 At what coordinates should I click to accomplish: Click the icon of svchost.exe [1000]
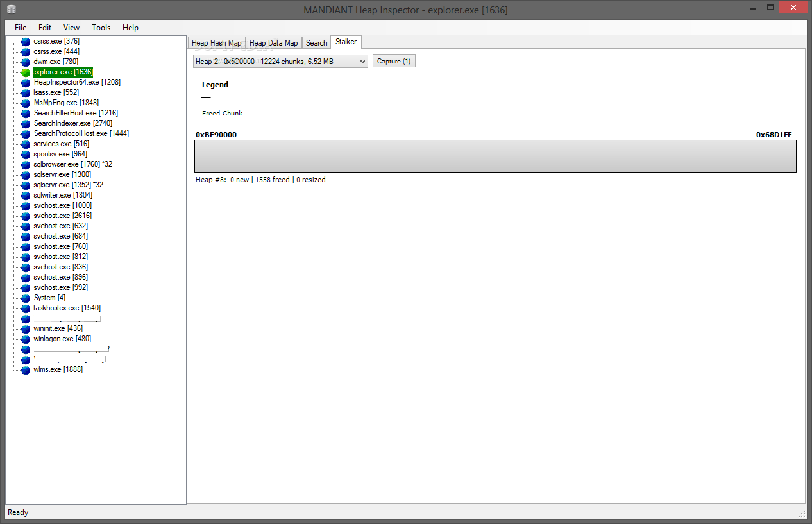point(26,206)
